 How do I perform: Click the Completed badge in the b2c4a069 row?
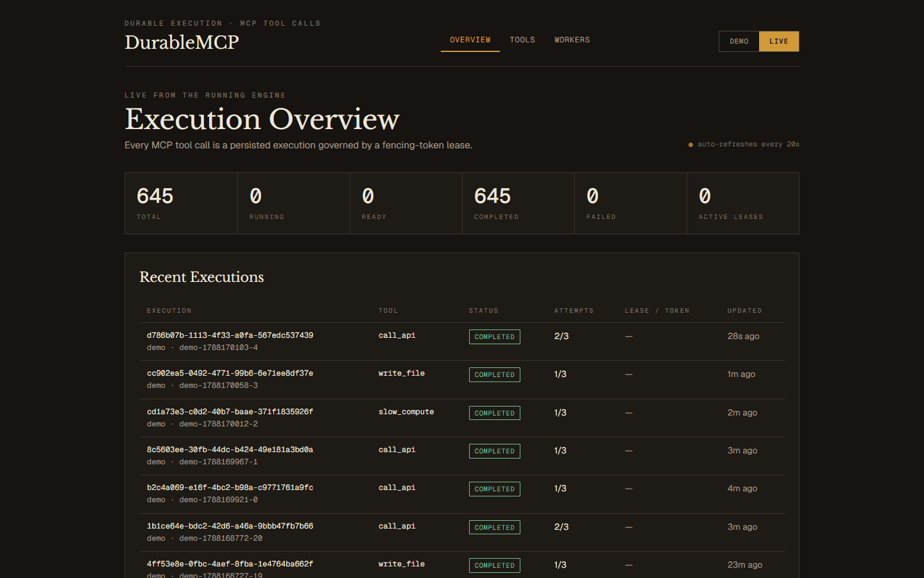[x=495, y=489]
